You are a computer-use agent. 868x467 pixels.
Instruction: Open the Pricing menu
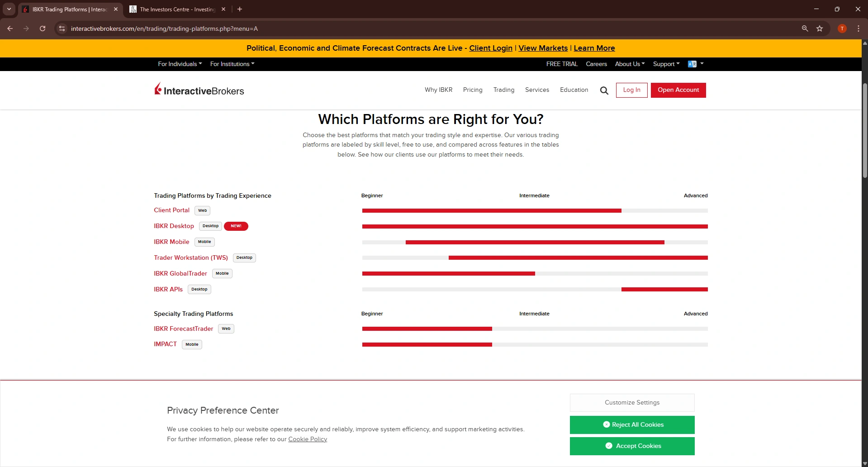click(x=473, y=90)
